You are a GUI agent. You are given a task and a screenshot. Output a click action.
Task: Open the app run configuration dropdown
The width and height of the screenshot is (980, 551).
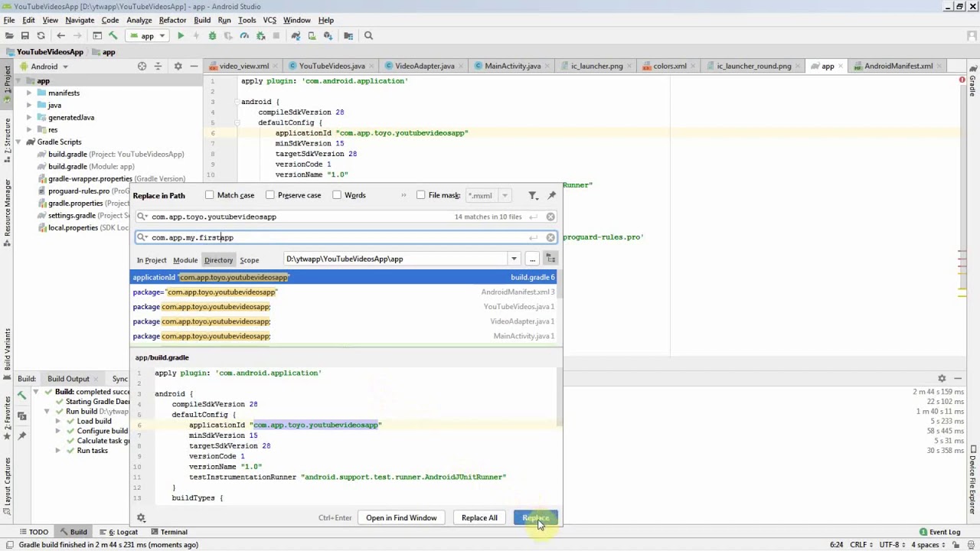148,35
